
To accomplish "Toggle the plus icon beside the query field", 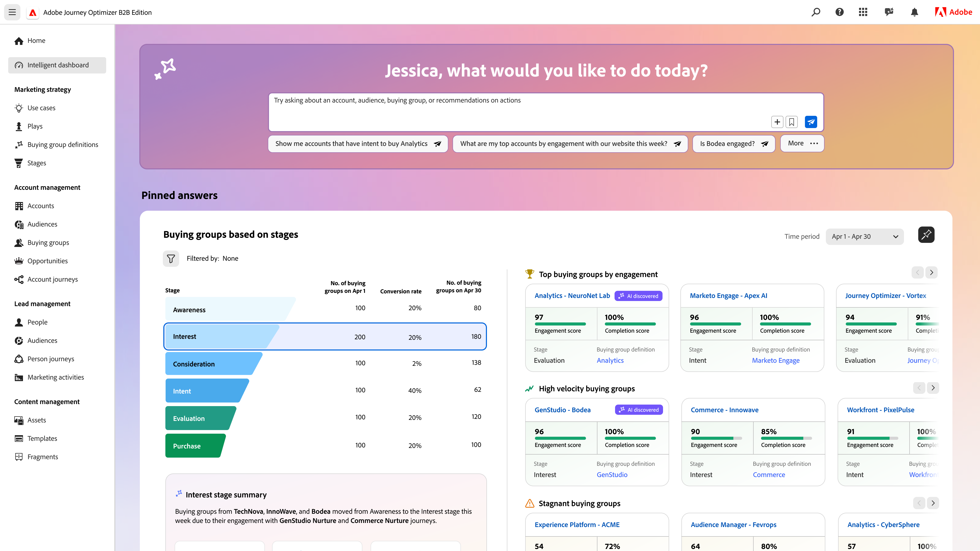I will (x=777, y=122).
